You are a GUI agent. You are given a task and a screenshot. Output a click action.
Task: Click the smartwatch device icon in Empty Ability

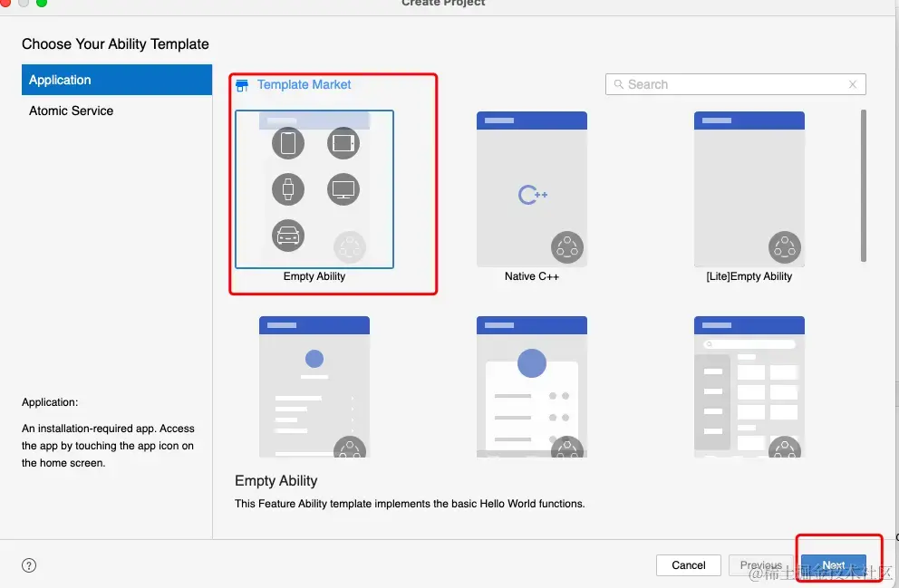288,189
